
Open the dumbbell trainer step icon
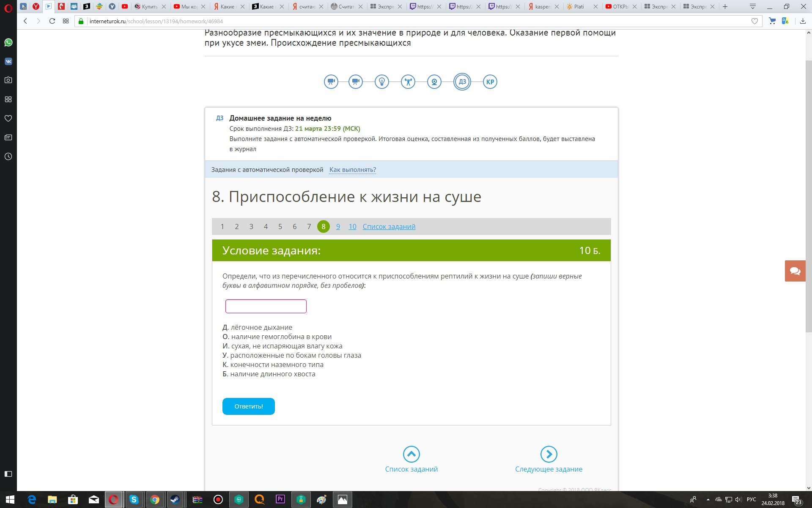point(408,82)
